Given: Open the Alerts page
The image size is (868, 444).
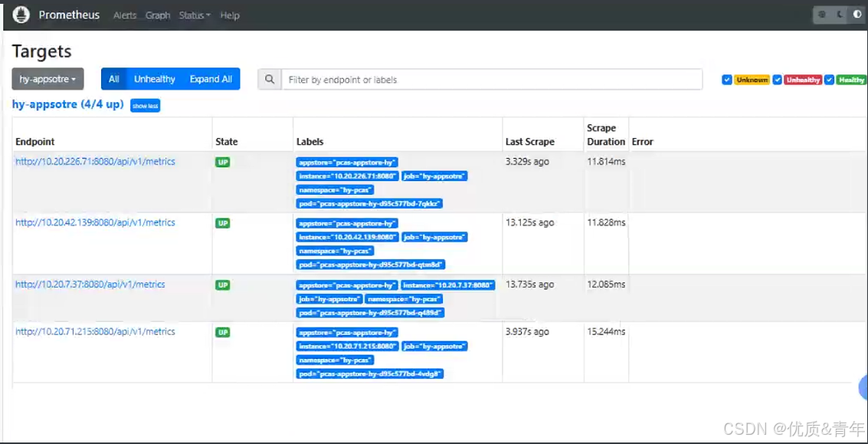Looking at the screenshot, I should point(125,15).
